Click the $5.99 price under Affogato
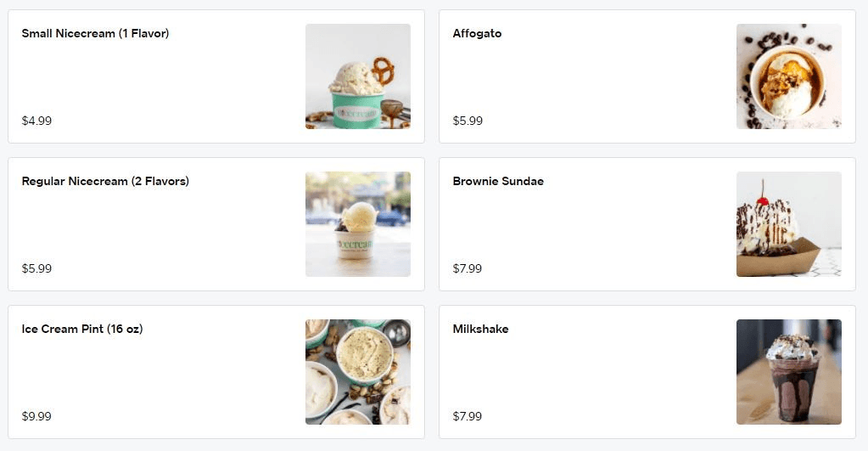The image size is (868, 451). pos(468,121)
